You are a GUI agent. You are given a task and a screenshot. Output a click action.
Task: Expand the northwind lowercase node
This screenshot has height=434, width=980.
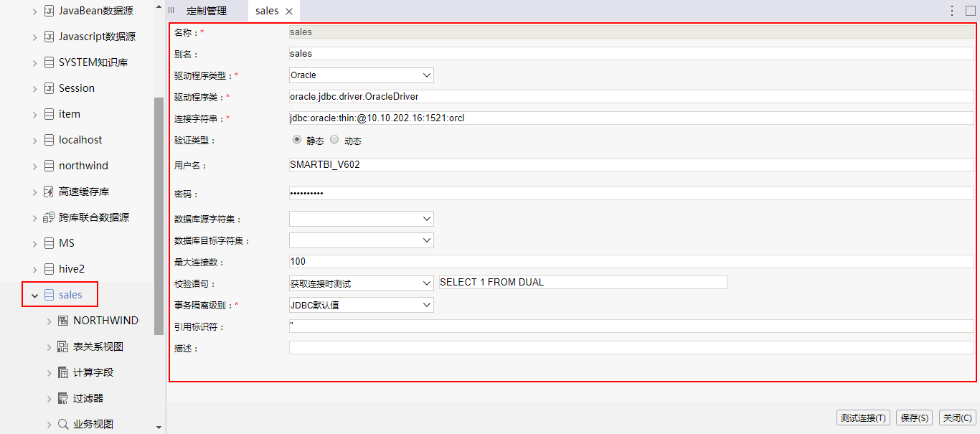coord(34,166)
